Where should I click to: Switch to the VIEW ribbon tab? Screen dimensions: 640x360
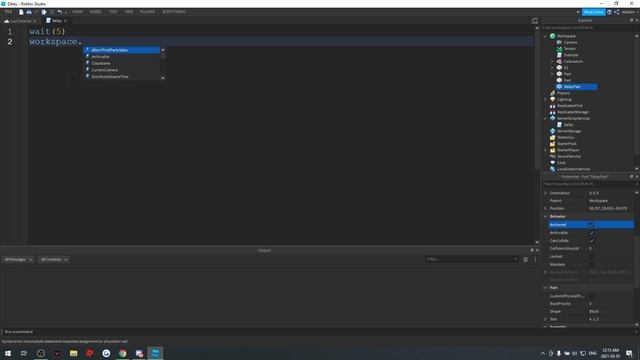pos(129,12)
